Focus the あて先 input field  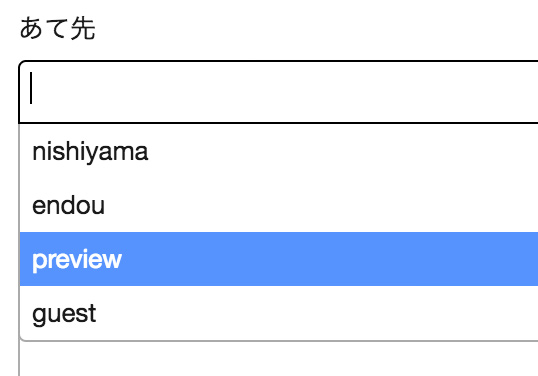[x=279, y=92]
